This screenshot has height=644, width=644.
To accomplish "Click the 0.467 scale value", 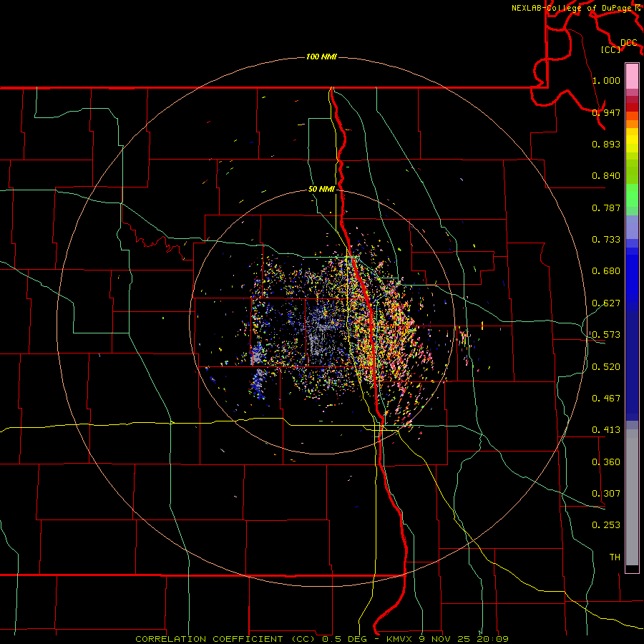I will pos(606,399).
